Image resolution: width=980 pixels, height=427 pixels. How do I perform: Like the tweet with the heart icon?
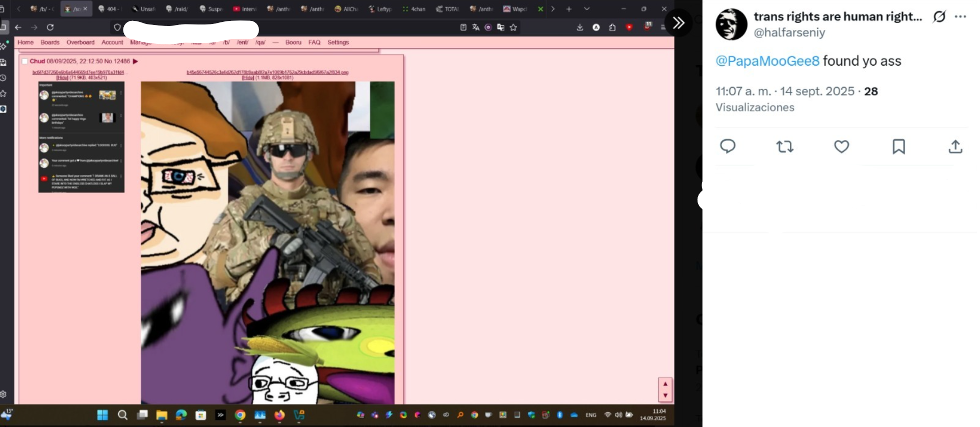(841, 147)
